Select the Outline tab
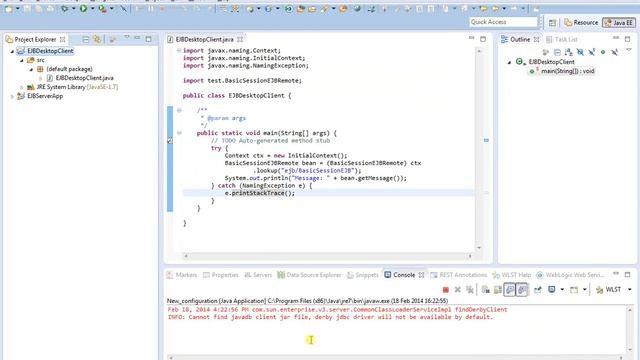 pos(520,40)
